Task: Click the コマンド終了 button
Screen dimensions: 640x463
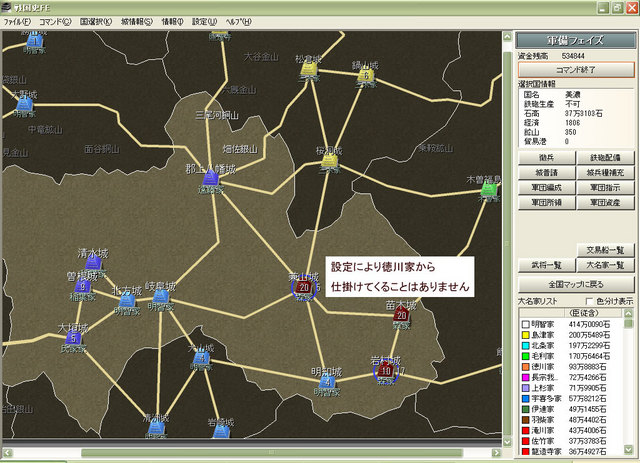Action: 576,70
